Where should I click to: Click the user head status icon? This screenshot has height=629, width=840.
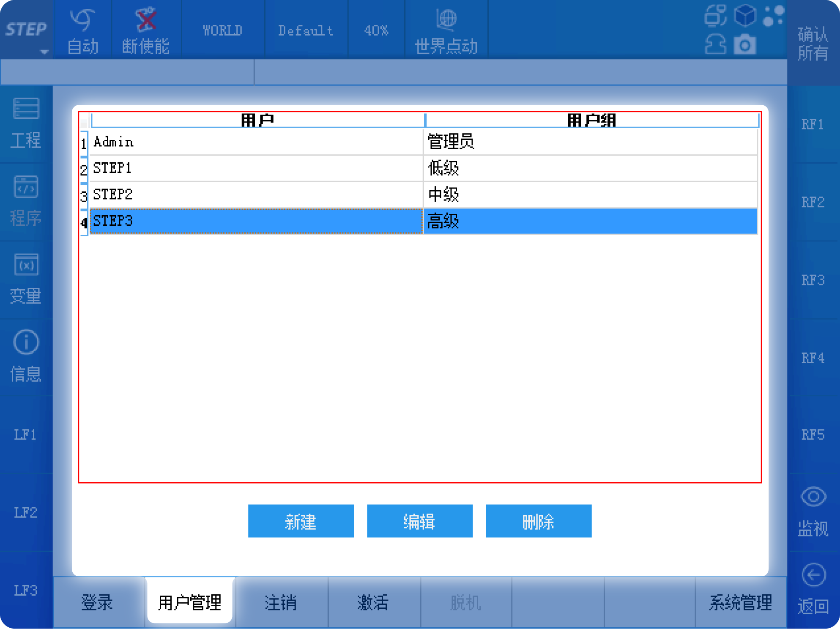715,44
